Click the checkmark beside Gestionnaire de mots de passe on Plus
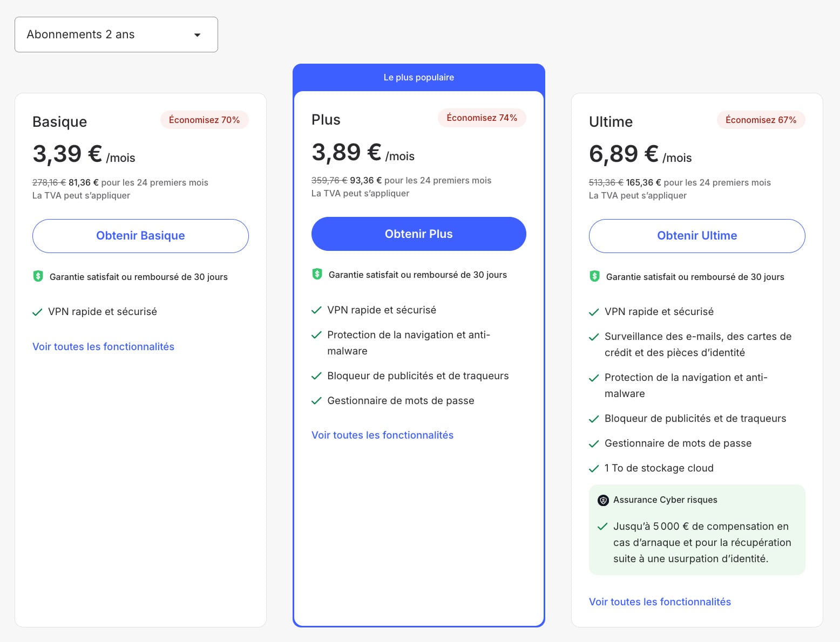This screenshot has width=840, height=642. pyautogui.click(x=316, y=401)
